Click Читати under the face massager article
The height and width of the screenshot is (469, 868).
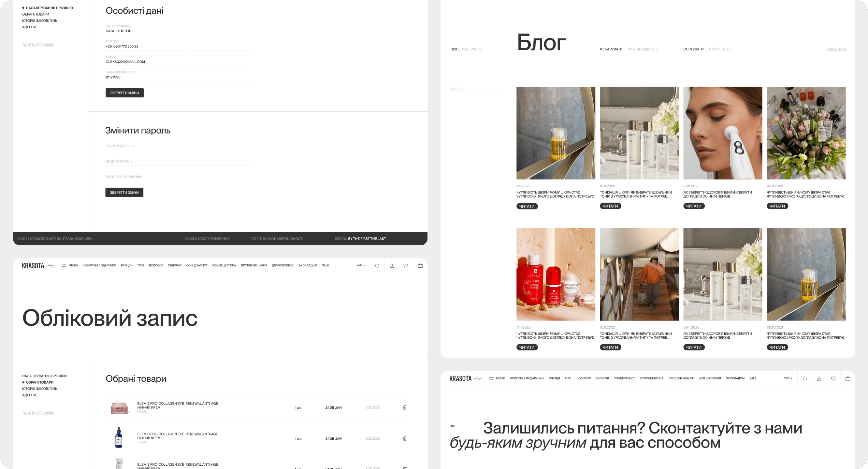(x=693, y=206)
